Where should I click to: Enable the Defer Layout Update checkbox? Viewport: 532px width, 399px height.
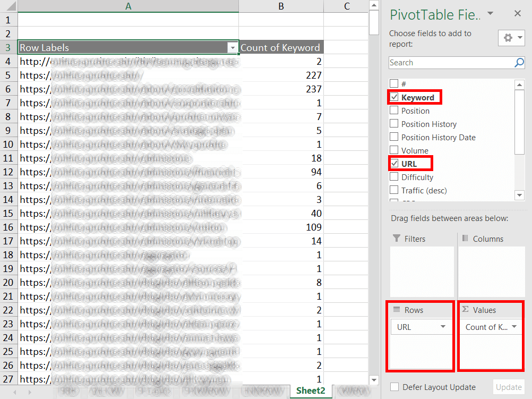pyautogui.click(x=394, y=387)
